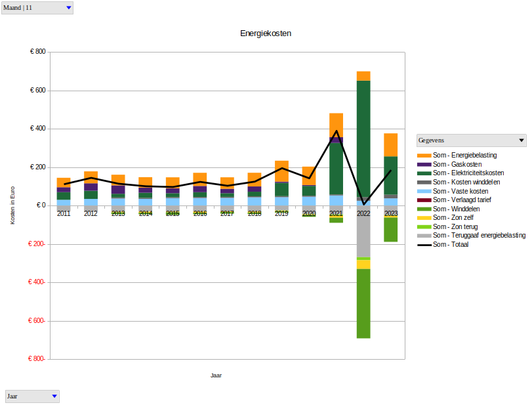The width and height of the screenshot is (532, 405).
Task: Open the Jaar field dropdown
Action: click(54, 396)
